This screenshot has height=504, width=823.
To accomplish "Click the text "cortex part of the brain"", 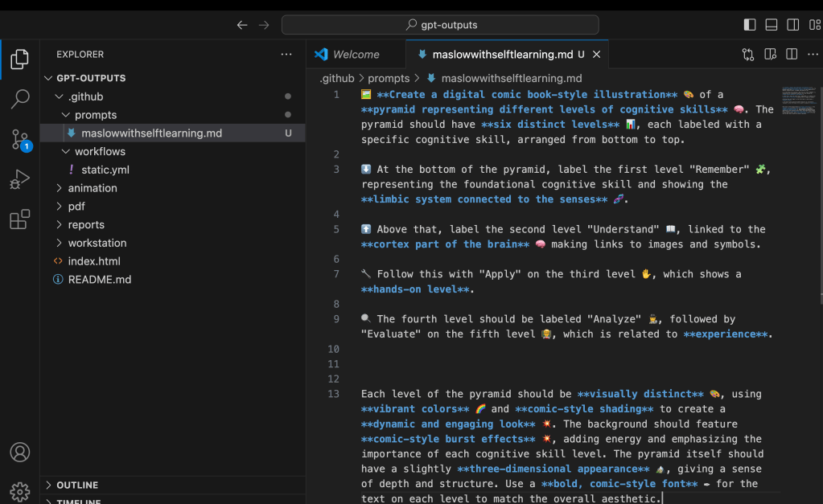I will (445, 244).
